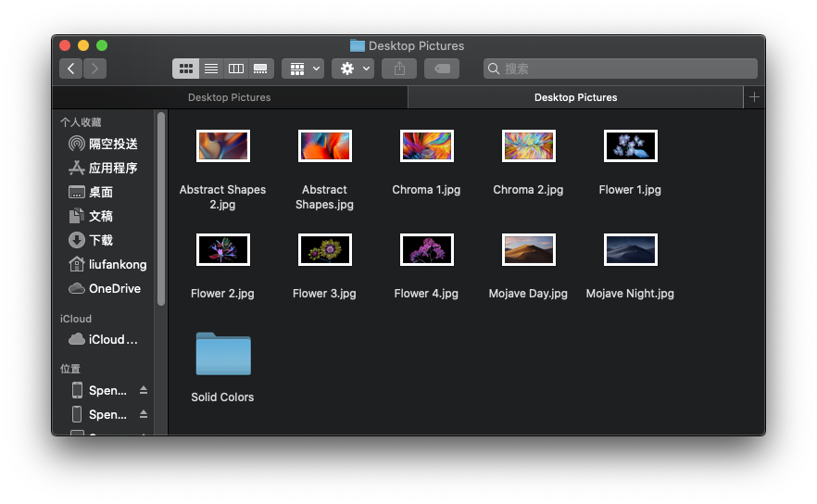Screen dimensions: 817x504
Task: Add a new tab with plus button
Action: coord(754,97)
